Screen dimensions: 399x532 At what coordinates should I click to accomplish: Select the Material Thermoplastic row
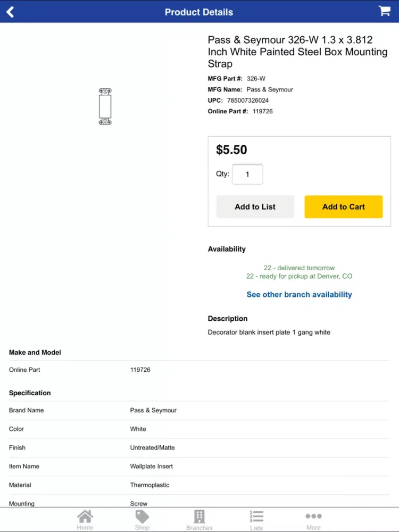(x=199, y=485)
